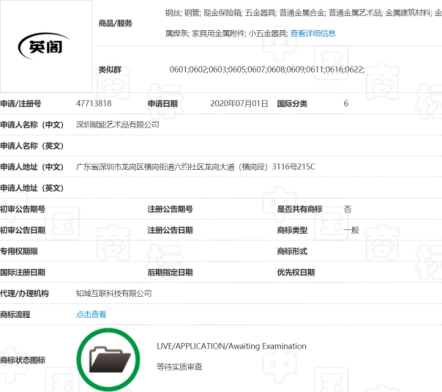Click the 国际注册日期 label
442x392 pixels.
pyautogui.click(x=23, y=272)
